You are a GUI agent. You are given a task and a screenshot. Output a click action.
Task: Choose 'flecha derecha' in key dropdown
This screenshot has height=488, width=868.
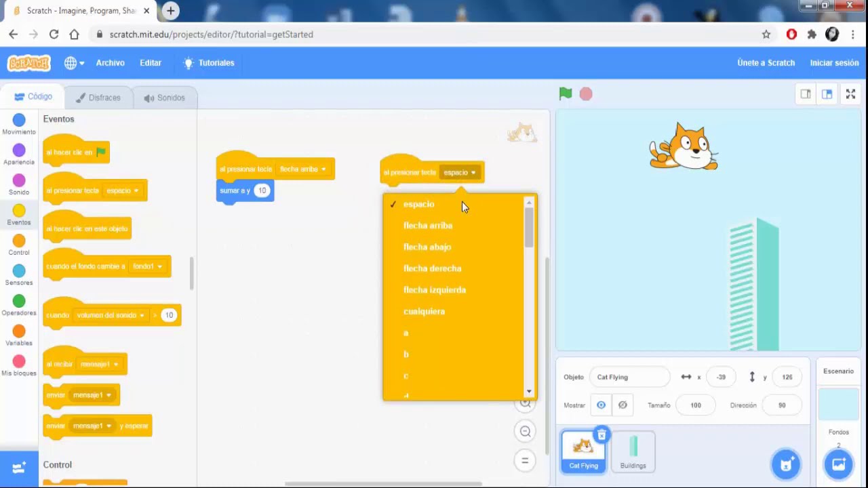pyautogui.click(x=432, y=268)
